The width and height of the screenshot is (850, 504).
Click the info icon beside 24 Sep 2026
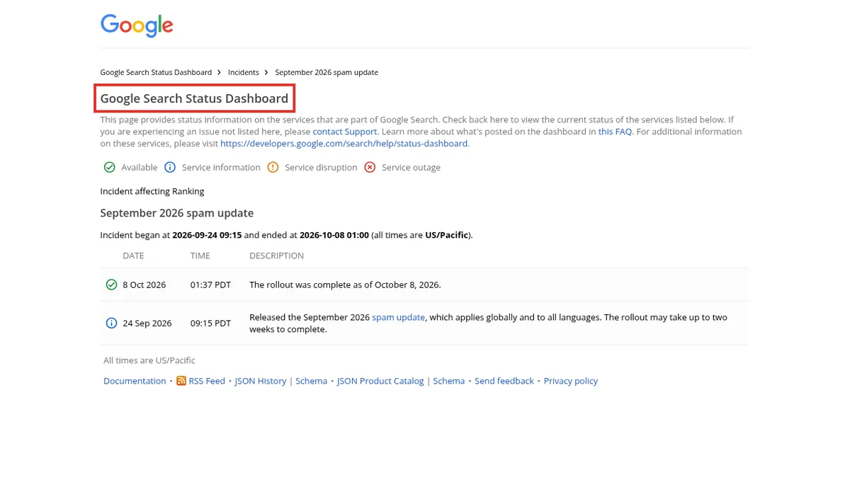click(111, 323)
